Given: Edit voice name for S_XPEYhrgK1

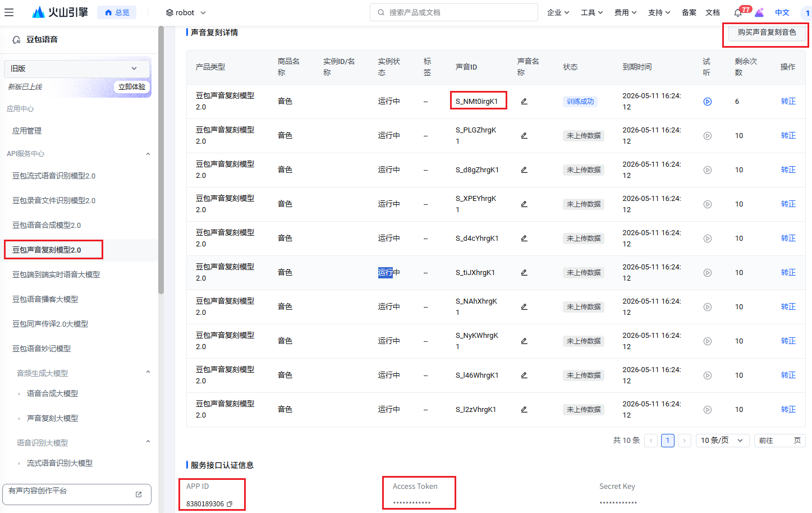Looking at the screenshot, I should click(524, 204).
